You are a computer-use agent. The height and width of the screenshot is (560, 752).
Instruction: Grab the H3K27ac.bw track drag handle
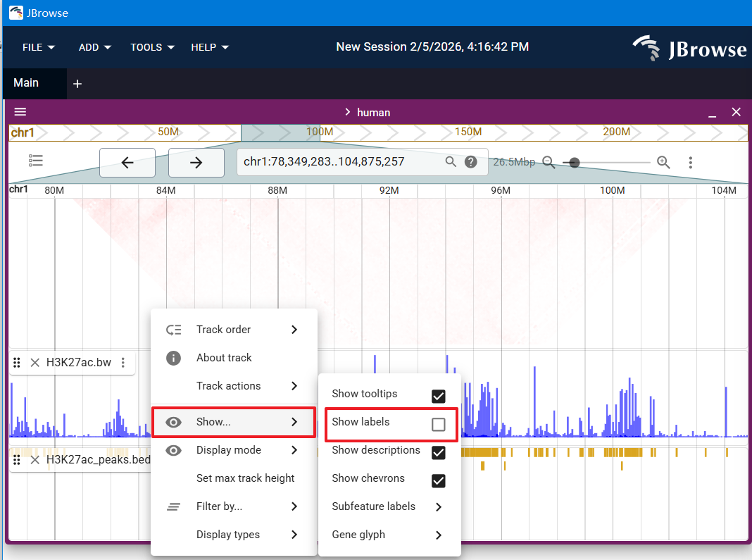tap(17, 362)
